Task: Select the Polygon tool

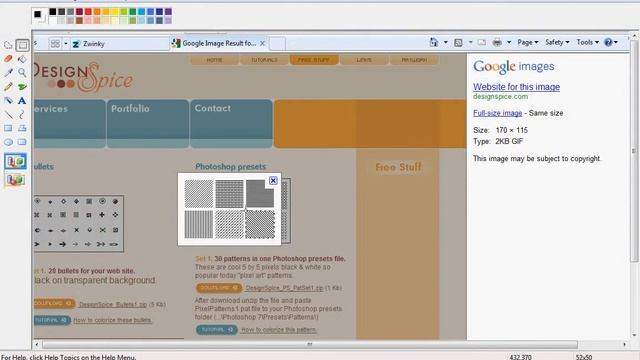Action: click(x=22, y=128)
